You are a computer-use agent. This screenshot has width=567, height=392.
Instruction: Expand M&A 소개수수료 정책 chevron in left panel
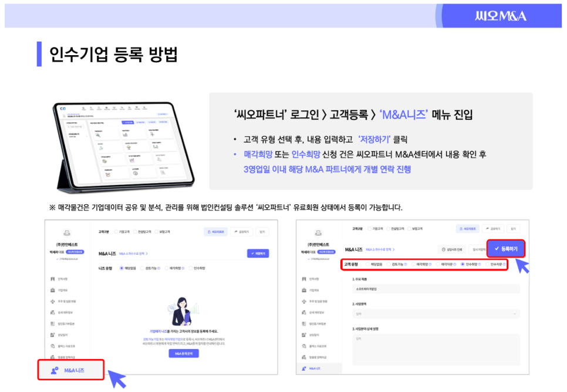pyautogui.click(x=147, y=254)
